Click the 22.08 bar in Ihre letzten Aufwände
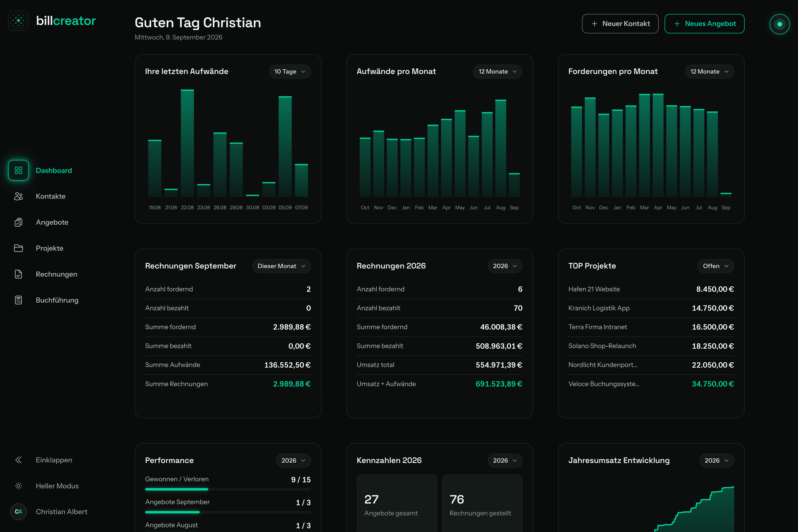 click(x=187, y=143)
